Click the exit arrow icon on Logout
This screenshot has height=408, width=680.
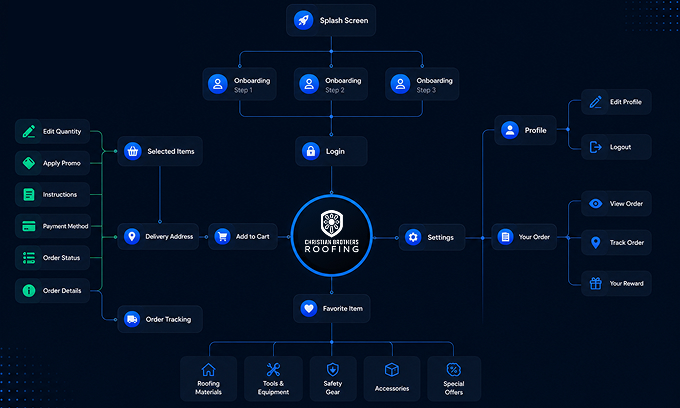tap(595, 147)
